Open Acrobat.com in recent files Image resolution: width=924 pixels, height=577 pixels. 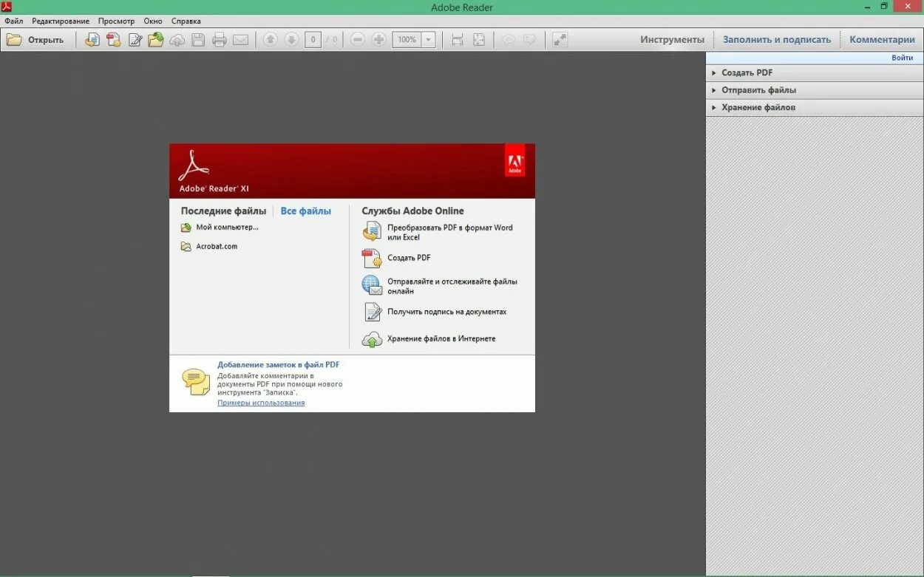pos(217,247)
